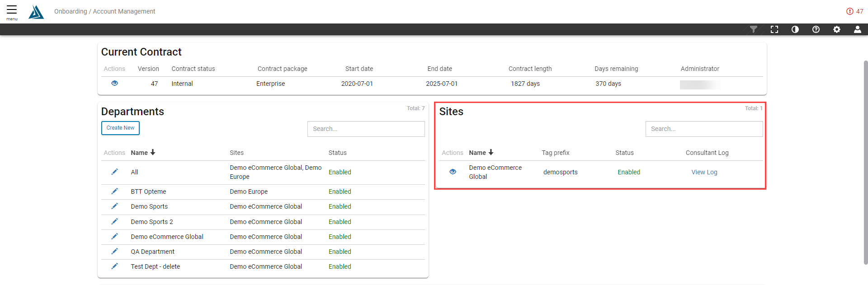Click the page vertical scrollbar
Viewport: 868px width, 285px height.
[865, 162]
